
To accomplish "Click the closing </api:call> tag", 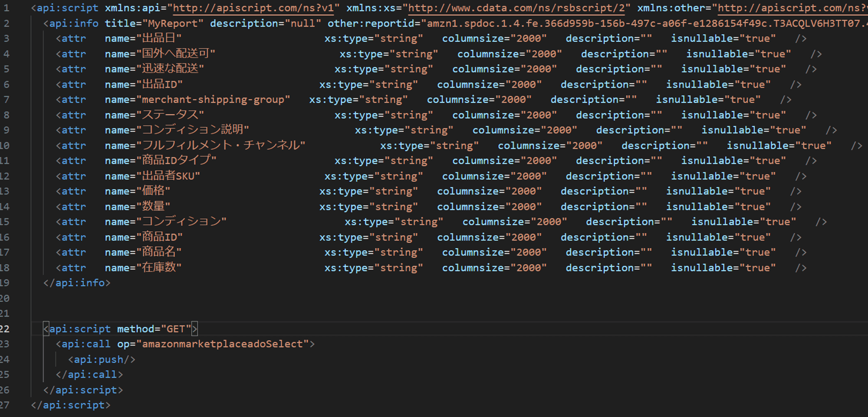I will [x=89, y=374].
